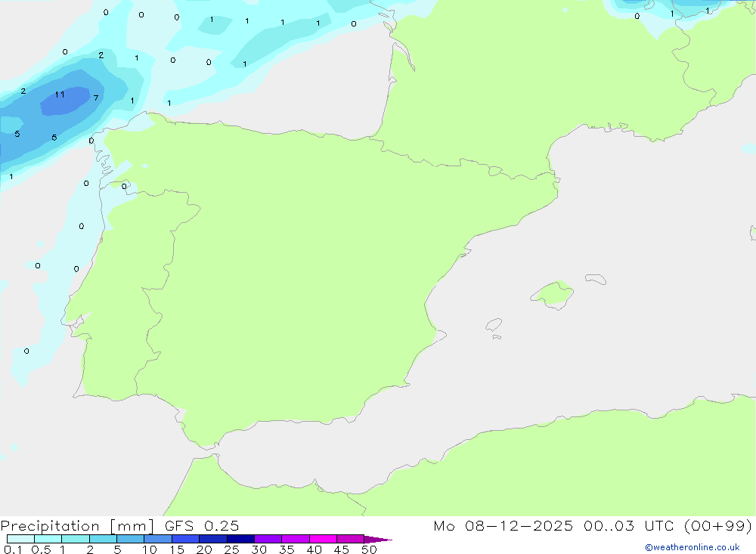
Task: Click the 45–50 mm legend color swatch
Action: point(351,539)
